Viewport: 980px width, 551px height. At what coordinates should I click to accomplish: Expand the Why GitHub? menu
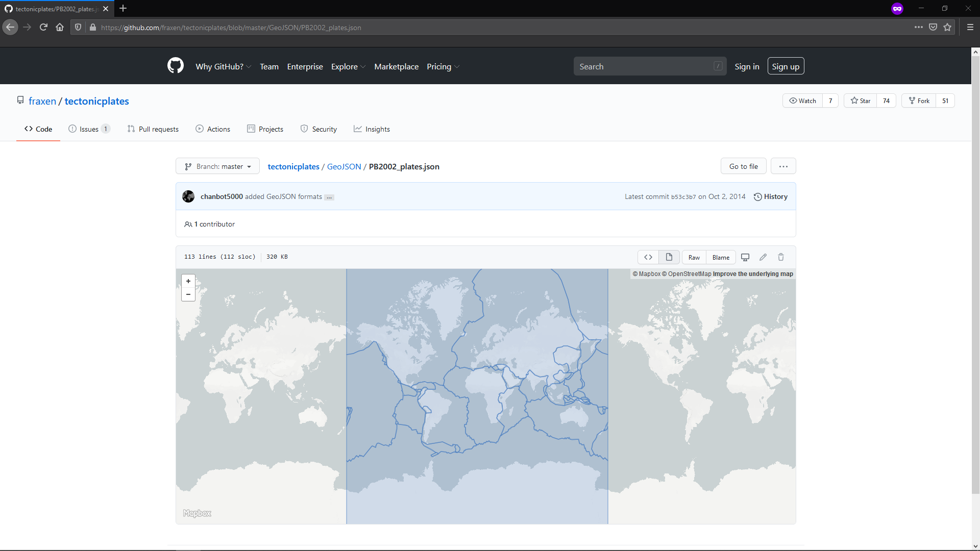pos(223,66)
